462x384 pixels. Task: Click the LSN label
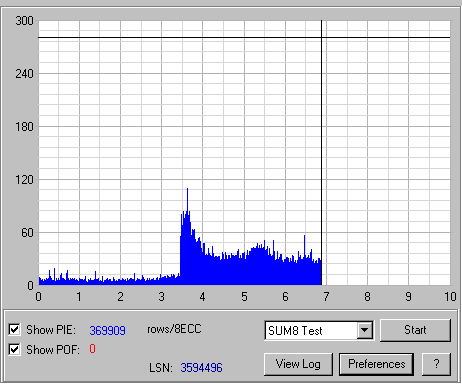[161, 368]
